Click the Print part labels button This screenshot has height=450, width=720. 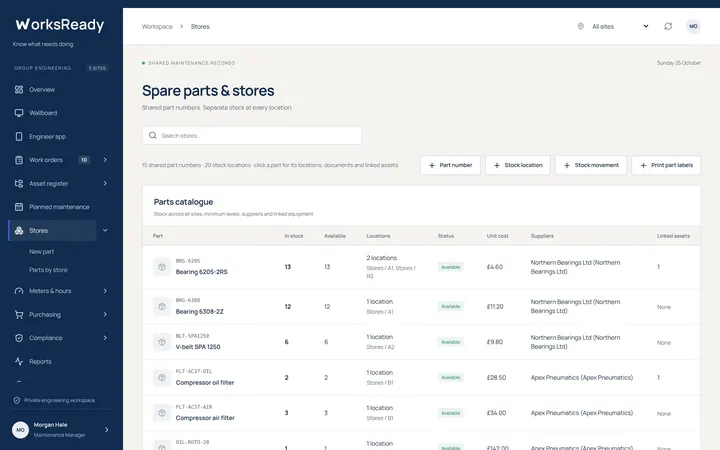point(666,165)
